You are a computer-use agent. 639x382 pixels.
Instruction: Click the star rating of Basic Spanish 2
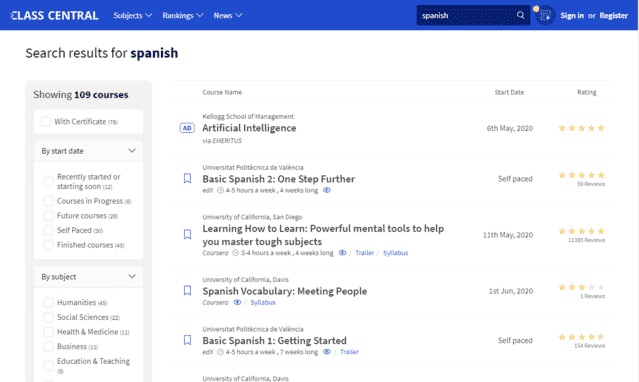pyautogui.click(x=582, y=175)
